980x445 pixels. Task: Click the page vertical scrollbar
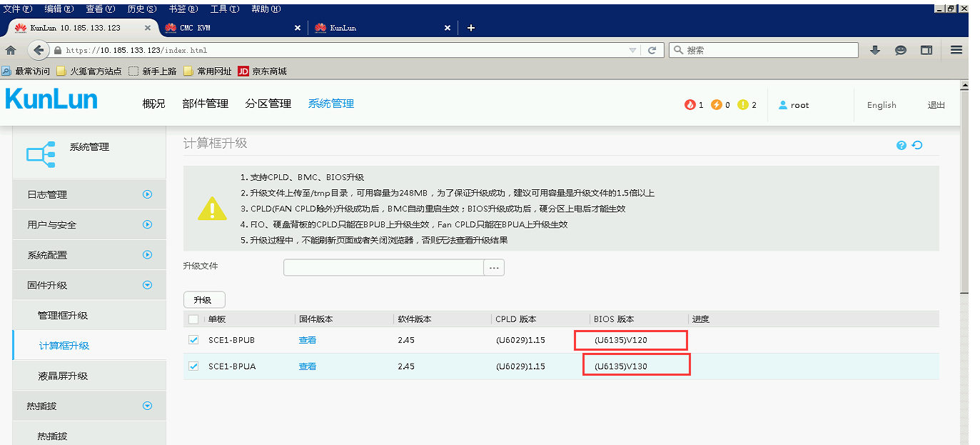(x=964, y=191)
